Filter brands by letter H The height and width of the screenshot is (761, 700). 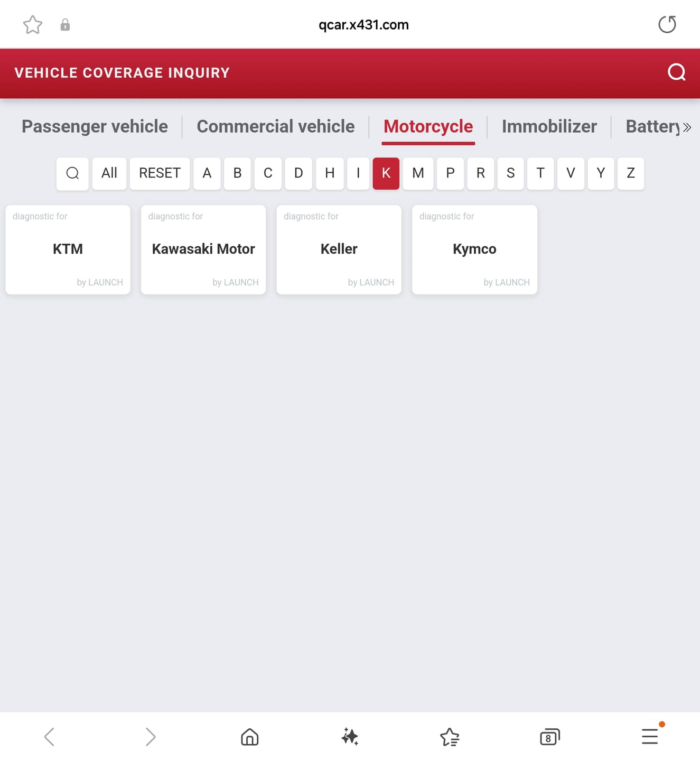[330, 173]
